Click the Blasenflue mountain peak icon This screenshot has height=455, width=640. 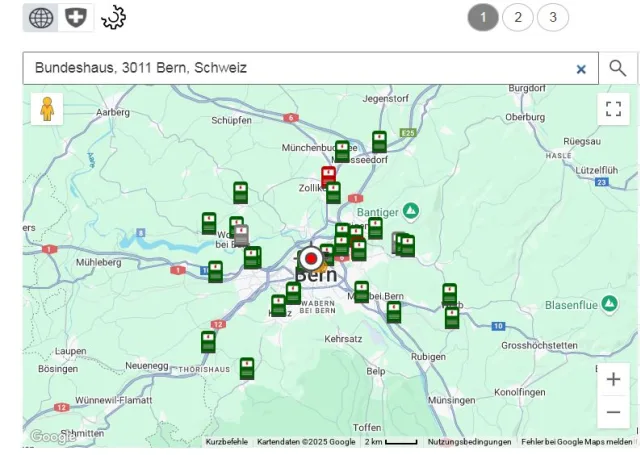pos(609,304)
